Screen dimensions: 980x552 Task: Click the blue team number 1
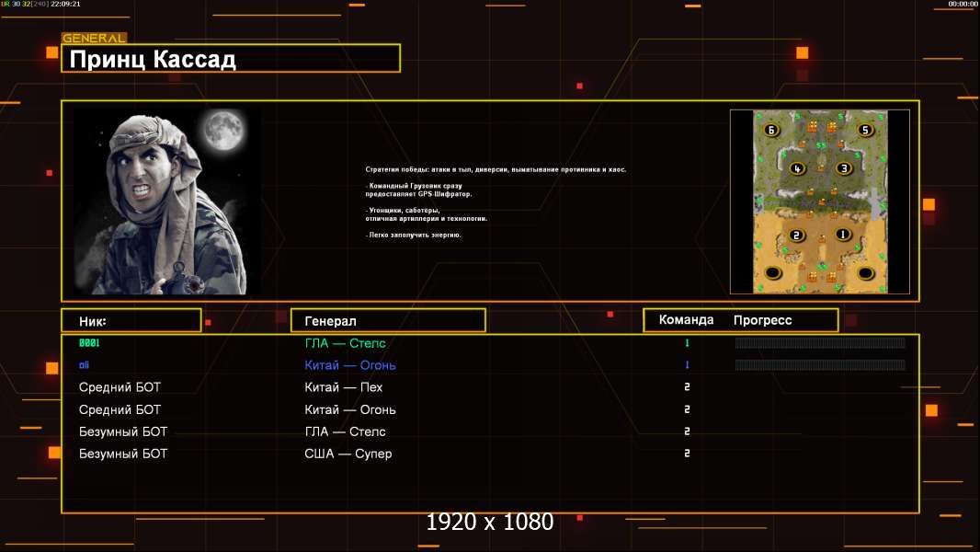687,364
